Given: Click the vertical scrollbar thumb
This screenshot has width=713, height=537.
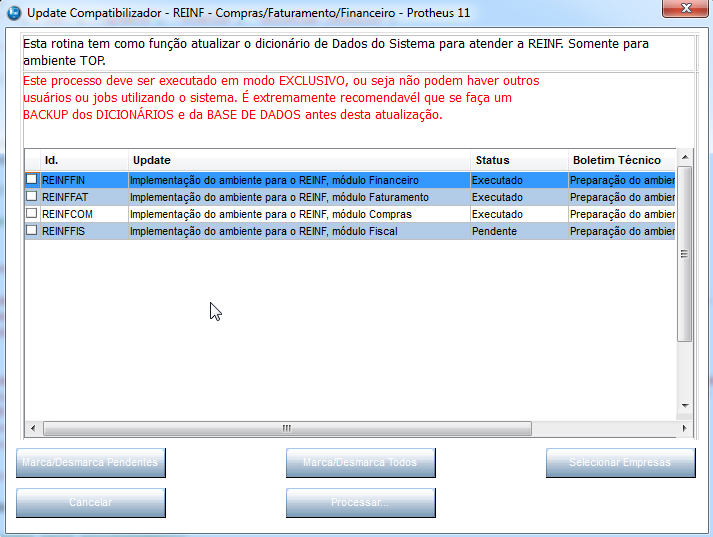Looking at the screenshot, I should click(684, 254).
